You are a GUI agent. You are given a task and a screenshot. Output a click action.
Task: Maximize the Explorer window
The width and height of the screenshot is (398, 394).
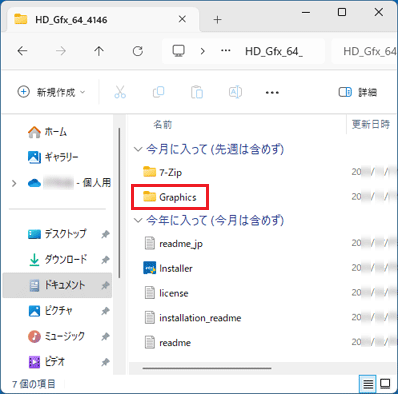pyautogui.click(x=342, y=13)
